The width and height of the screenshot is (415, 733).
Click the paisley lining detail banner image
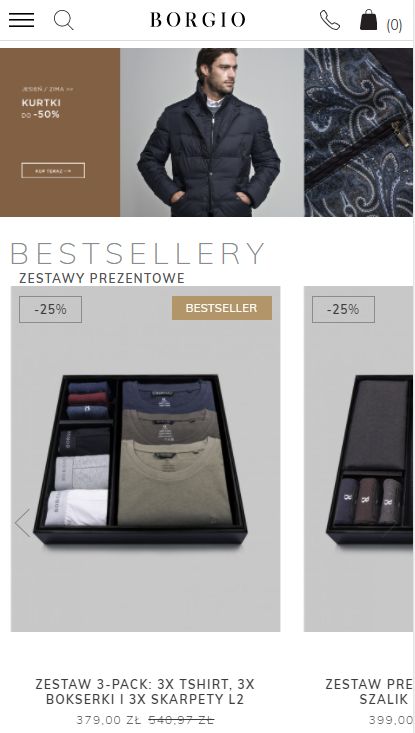point(358,132)
